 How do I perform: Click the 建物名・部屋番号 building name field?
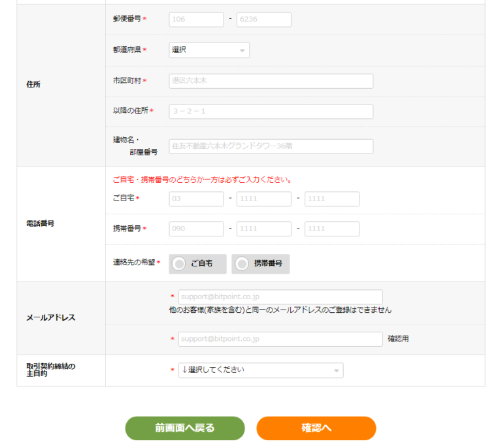[271, 146]
